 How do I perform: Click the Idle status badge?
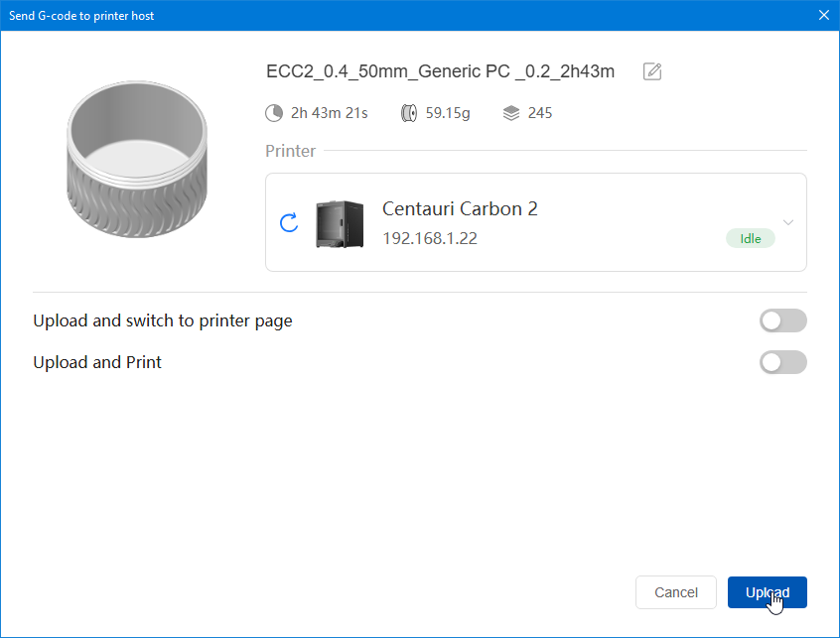coord(750,238)
